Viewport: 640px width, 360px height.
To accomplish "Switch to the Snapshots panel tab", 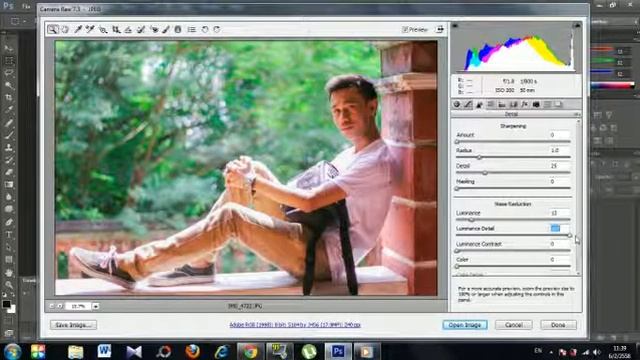I will pyautogui.click(x=558, y=104).
